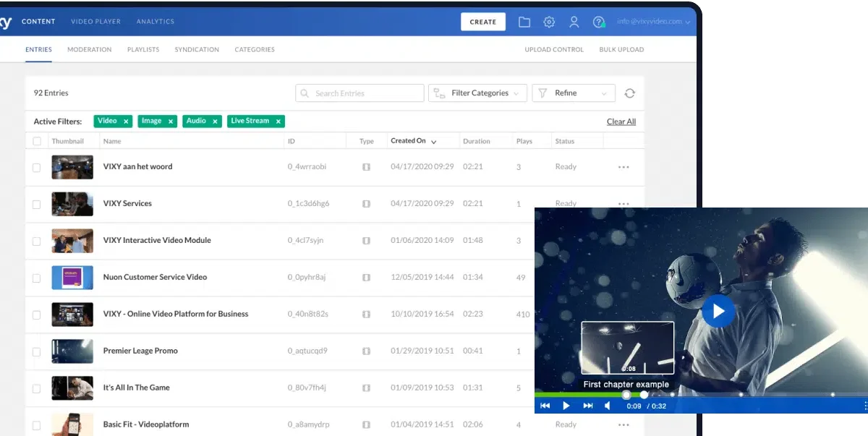The image size is (868, 436).
Task: Remove the Video filter tag
Action: tap(126, 121)
